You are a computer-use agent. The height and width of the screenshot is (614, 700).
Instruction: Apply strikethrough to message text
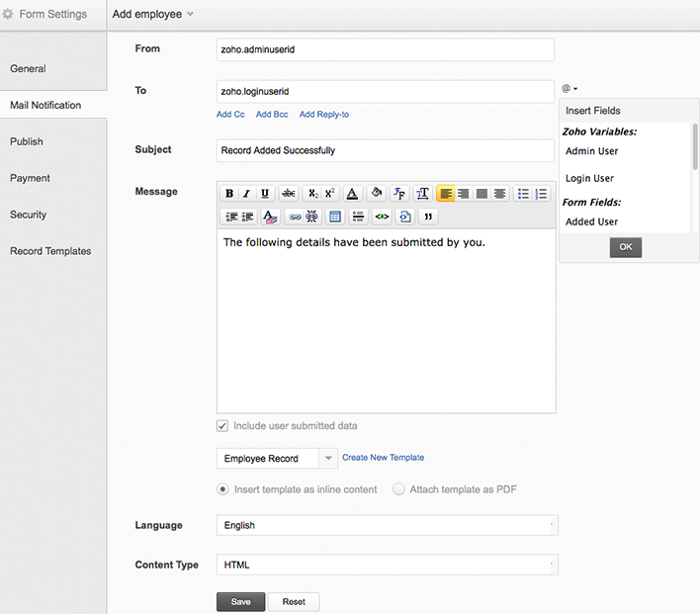289,194
